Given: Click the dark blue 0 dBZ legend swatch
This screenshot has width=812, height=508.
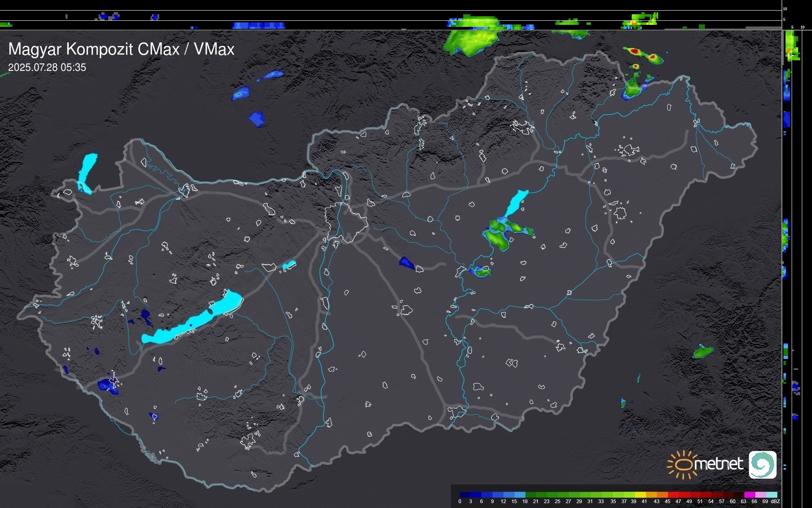Looking at the screenshot, I should [x=465, y=495].
